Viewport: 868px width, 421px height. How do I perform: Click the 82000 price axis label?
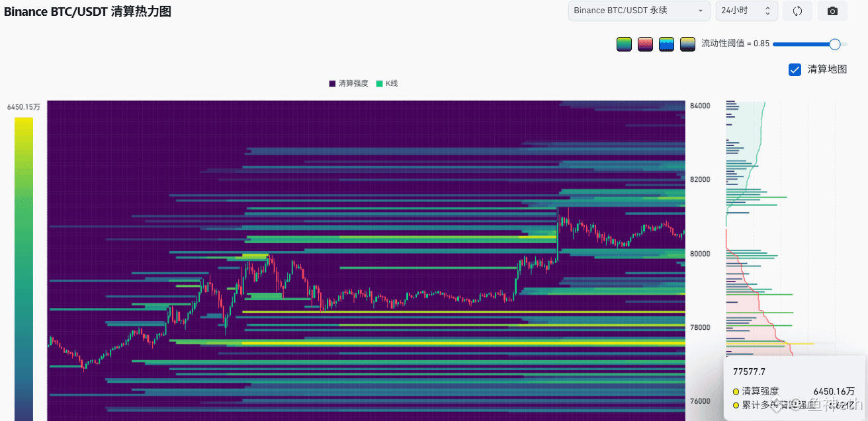tap(700, 180)
